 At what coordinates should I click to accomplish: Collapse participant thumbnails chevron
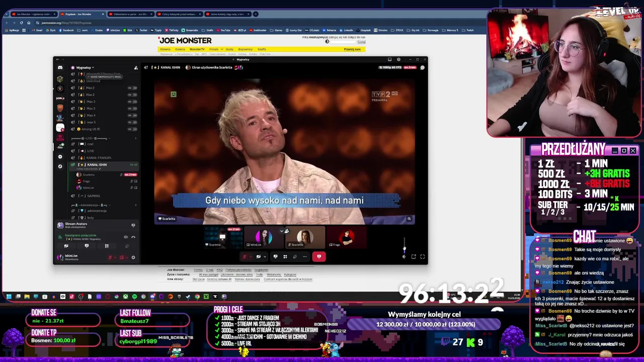(x=281, y=231)
